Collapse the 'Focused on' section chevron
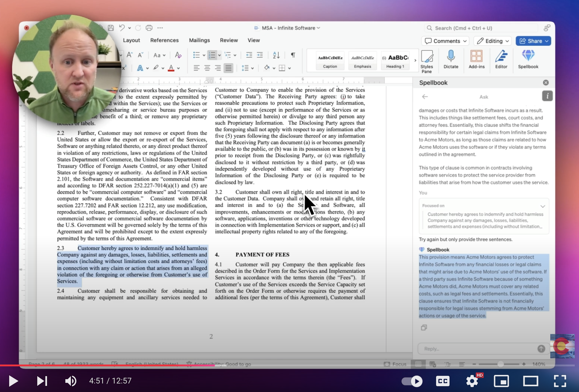The height and width of the screenshot is (392, 579). pyautogui.click(x=543, y=206)
